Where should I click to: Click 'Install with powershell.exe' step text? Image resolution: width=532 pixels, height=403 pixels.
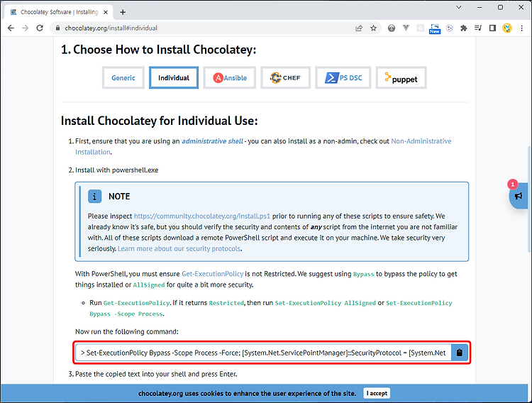117,170
